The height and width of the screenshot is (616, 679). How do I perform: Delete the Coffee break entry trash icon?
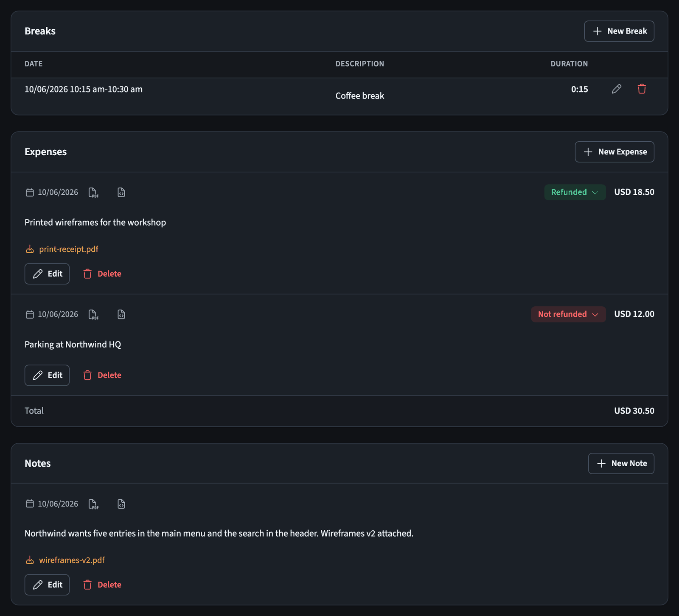(x=642, y=89)
